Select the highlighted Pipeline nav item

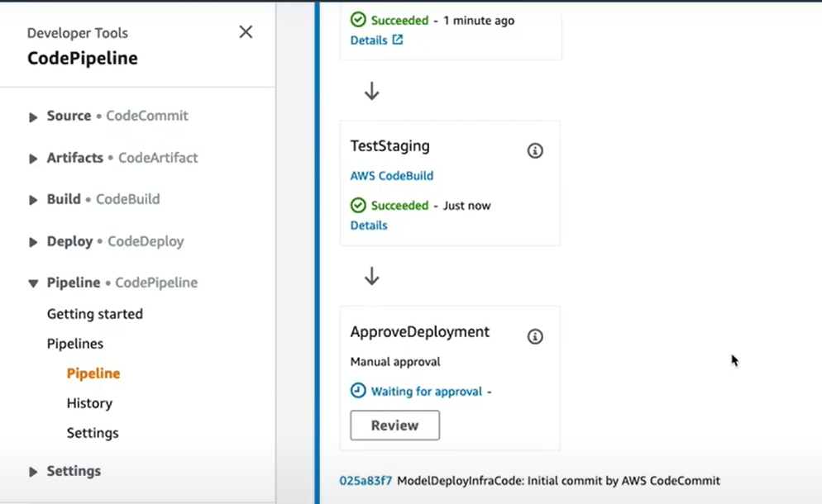pyautogui.click(x=93, y=373)
